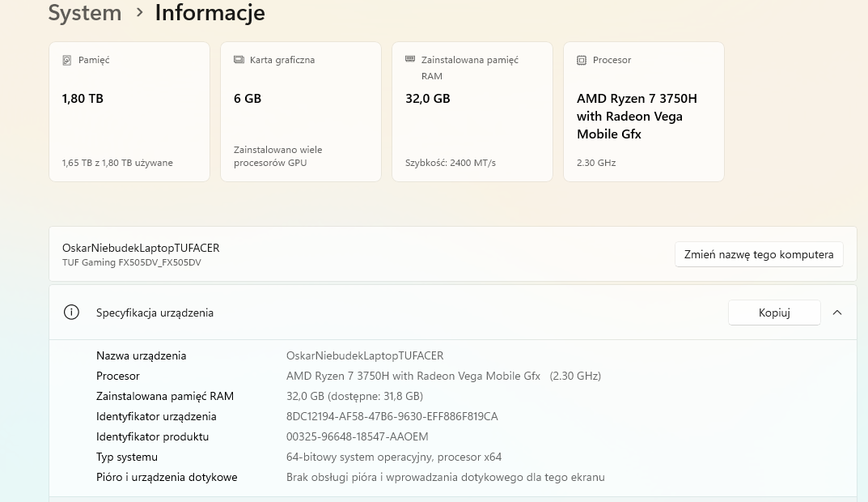Select Brak obsługi pióra touch input value
This screenshot has height=502, width=868.
(x=446, y=477)
